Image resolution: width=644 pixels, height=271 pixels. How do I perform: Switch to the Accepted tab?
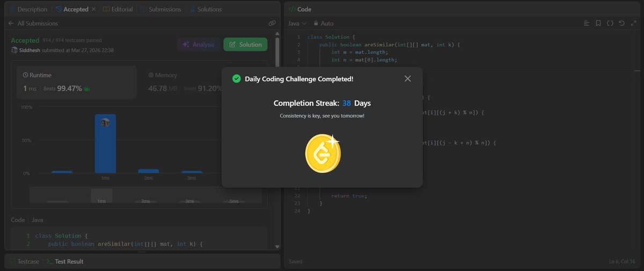tap(71, 9)
